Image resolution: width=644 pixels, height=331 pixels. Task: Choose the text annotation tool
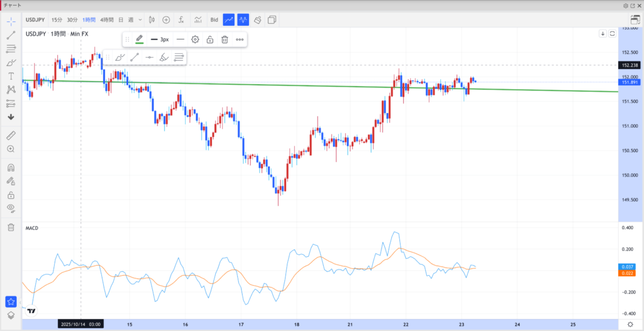[11, 76]
